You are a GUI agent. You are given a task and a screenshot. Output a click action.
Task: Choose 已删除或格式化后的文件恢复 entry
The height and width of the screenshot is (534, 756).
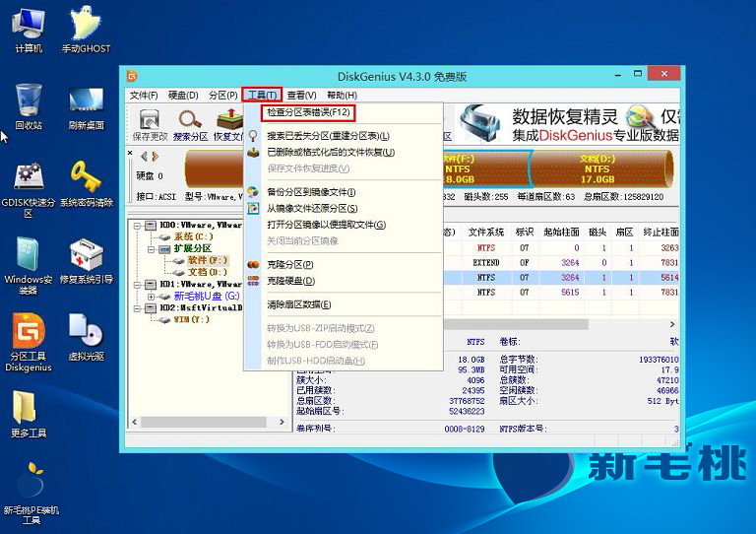coord(331,152)
